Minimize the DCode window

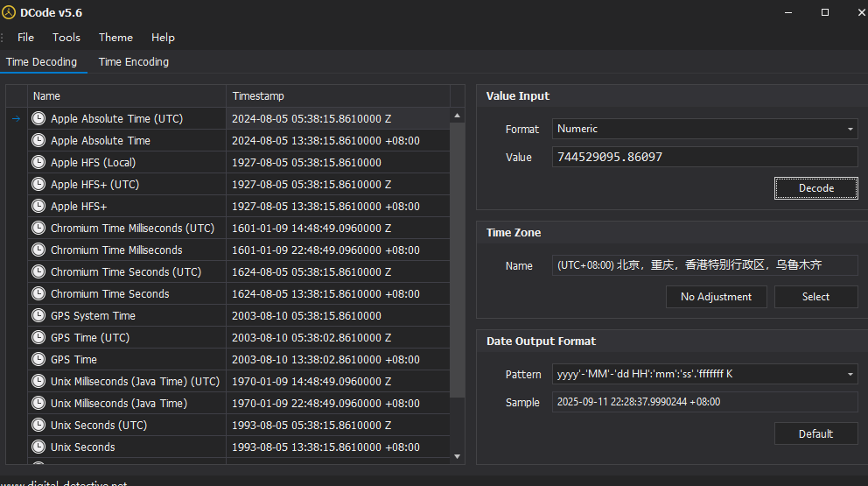tap(788, 12)
